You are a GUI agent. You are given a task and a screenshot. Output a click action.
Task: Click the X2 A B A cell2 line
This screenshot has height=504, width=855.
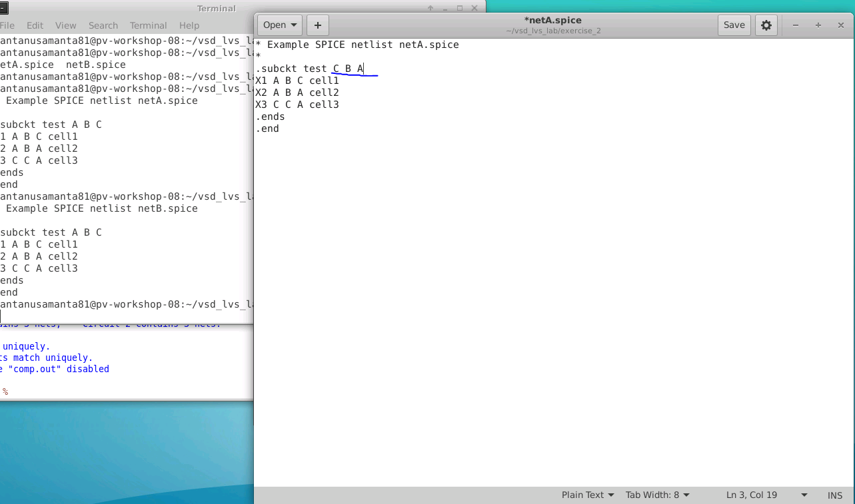(297, 93)
